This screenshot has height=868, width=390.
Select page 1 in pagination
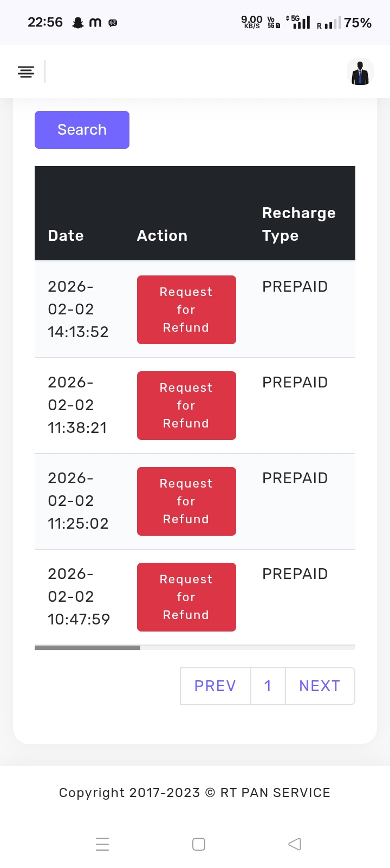268,686
